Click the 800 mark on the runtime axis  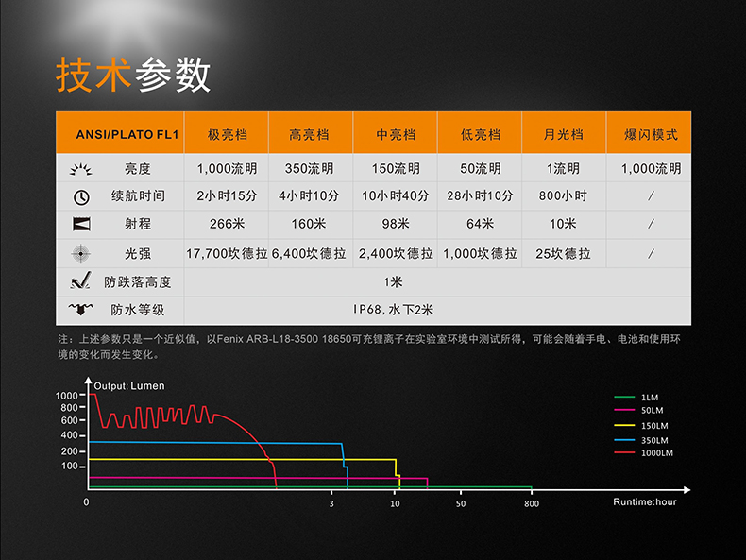(532, 504)
